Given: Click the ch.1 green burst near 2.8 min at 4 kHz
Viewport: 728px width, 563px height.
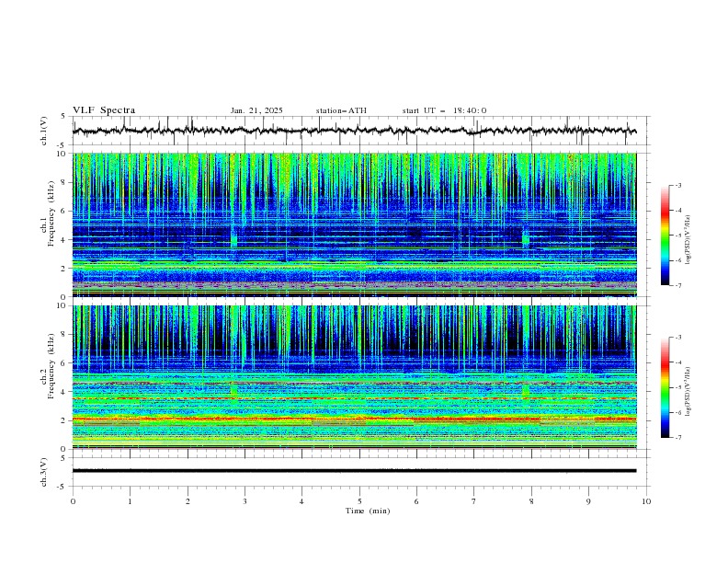Looking at the screenshot, I should (234, 240).
